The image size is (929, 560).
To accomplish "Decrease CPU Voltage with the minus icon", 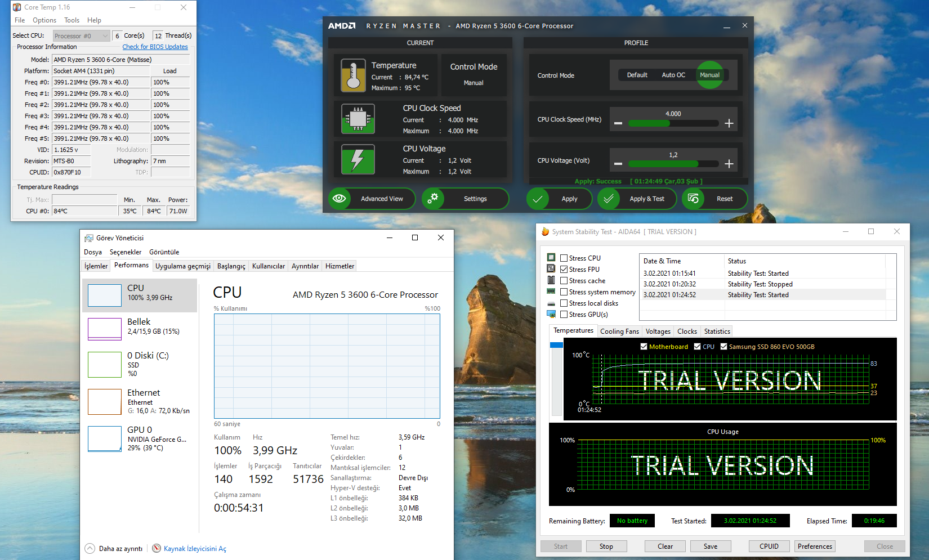I will pyautogui.click(x=618, y=164).
